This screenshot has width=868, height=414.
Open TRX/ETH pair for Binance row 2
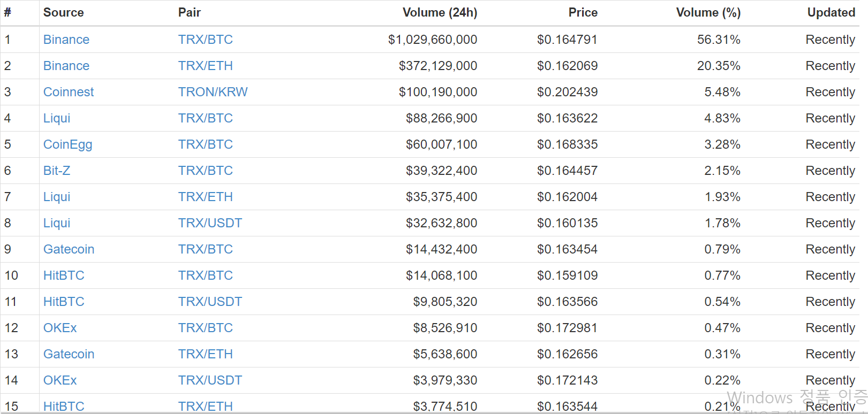pyautogui.click(x=206, y=66)
